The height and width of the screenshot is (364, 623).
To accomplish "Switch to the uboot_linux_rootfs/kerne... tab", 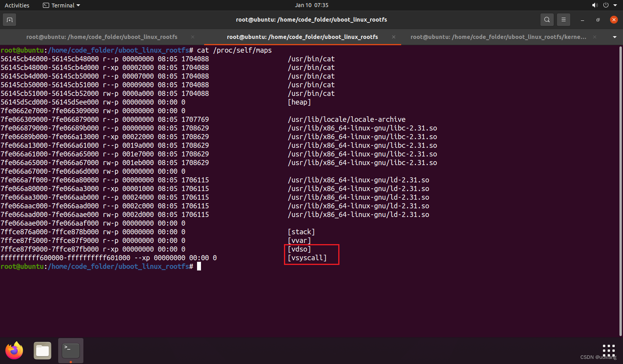I will pyautogui.click(x=498, y=37).
